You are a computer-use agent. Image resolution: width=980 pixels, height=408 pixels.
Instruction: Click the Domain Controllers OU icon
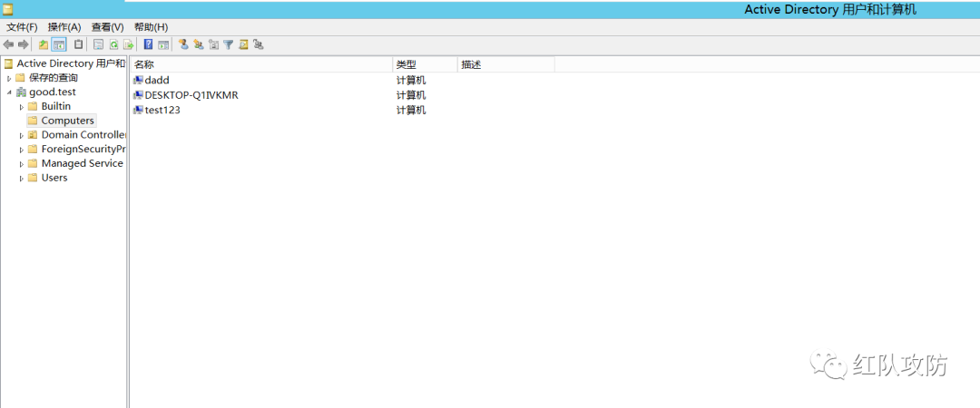click(34, 134)
